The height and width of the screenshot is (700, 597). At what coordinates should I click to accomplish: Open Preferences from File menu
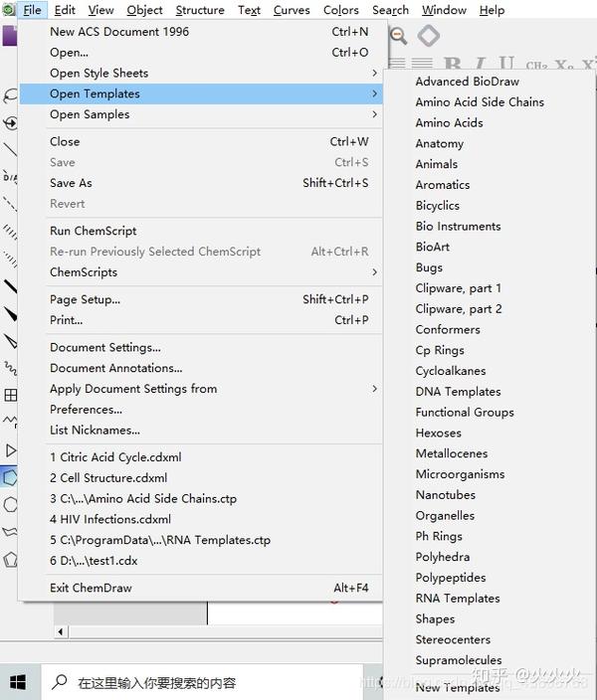pyautogui.click(x=200, y=410)
